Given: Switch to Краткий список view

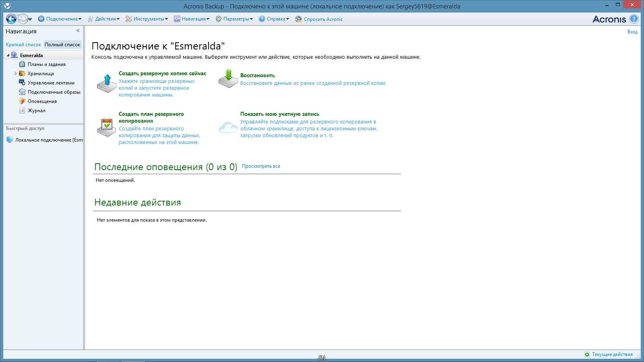Looking at the screenshot, I should click(x=23, y=45).
